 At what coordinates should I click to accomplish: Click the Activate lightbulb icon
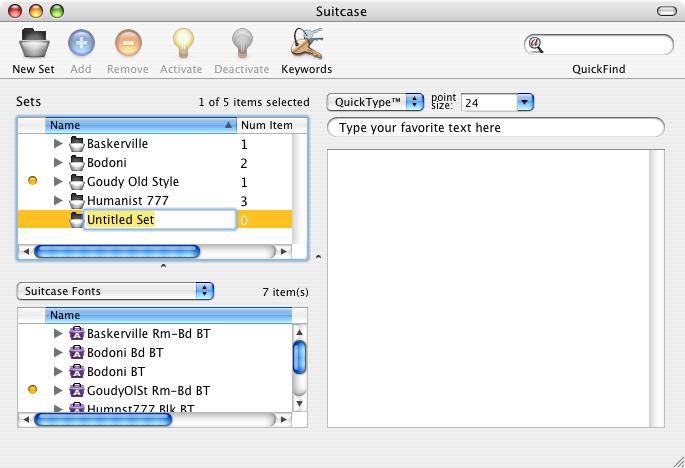183,43
